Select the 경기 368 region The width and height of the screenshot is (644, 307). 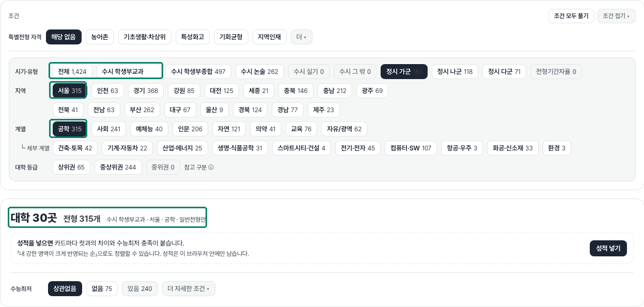pyautogui.click(x=146, y=91)
